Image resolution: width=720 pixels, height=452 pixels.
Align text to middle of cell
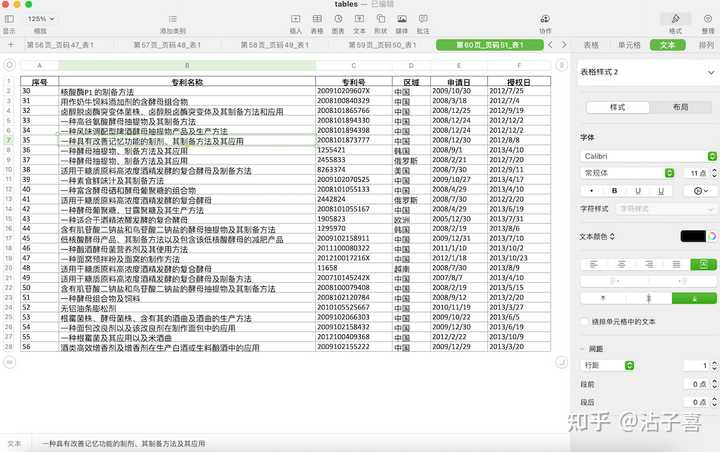click(648, 299)
